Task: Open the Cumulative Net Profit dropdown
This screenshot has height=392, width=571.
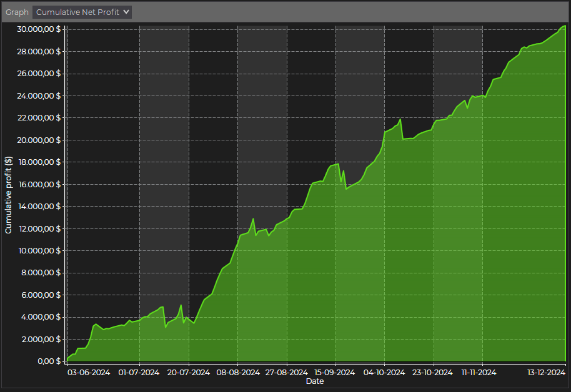Action: coord(82,12)
